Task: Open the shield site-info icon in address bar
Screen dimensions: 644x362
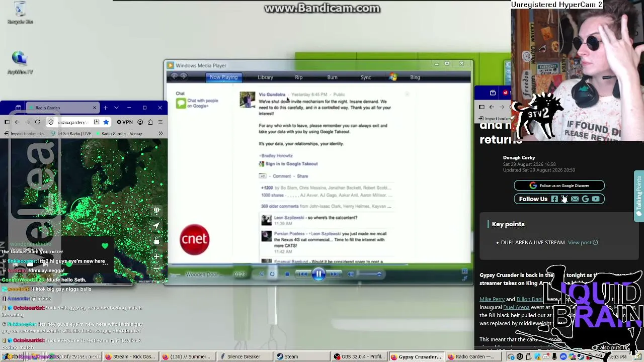Action: pyautogui.click(x=51, y=122)
